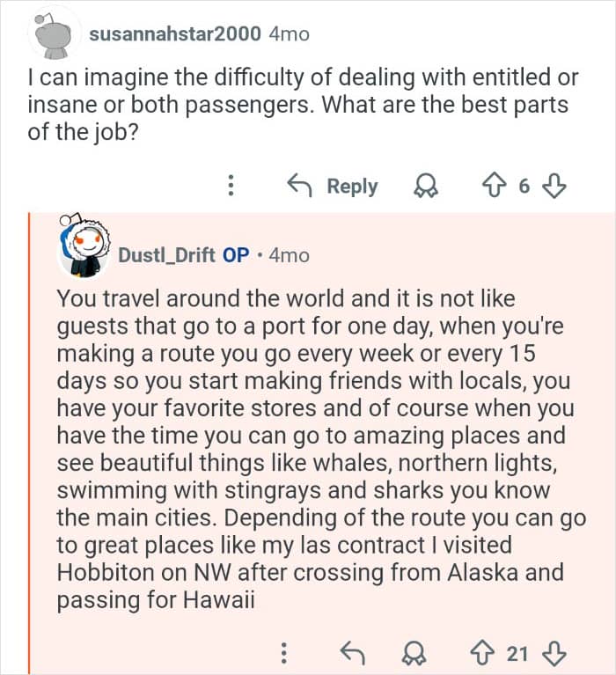This screenshot has width=616, height=675.
Task: Click the reply arrow under Dustl_Drift's comment
Action: [351, 653]
